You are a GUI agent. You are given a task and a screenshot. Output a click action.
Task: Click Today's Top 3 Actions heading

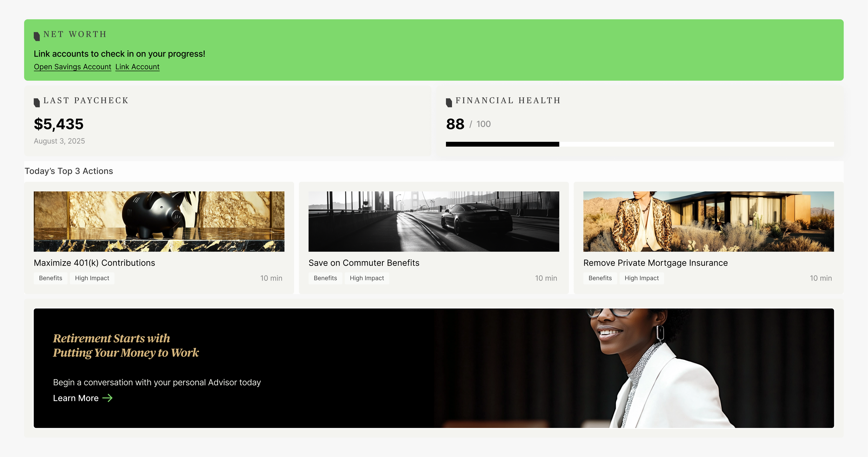[69, 171]
